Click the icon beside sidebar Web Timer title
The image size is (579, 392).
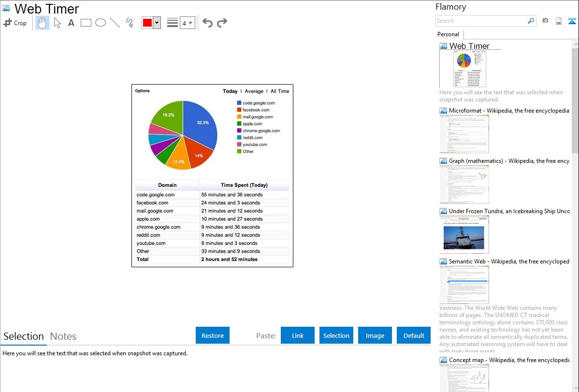tap(444, 46)
